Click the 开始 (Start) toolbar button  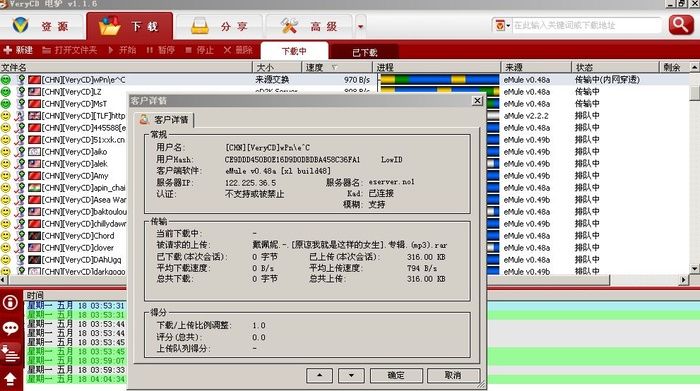pyautogui.click(x=122, y=50)
